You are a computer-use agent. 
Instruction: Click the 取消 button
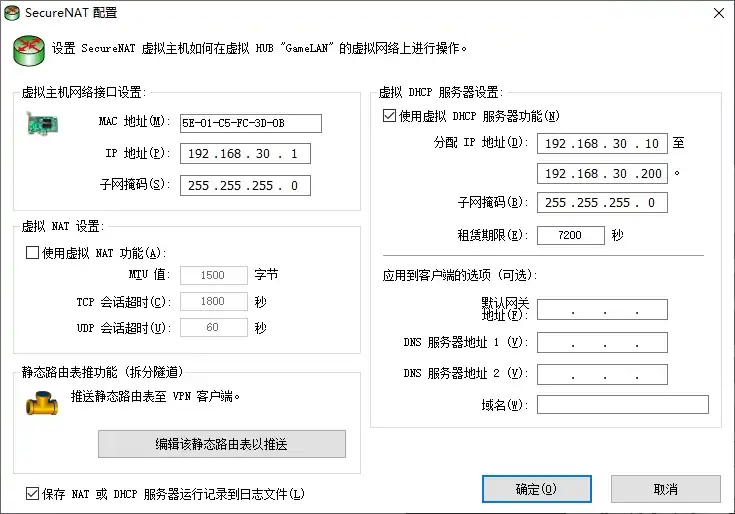[666, 489]
